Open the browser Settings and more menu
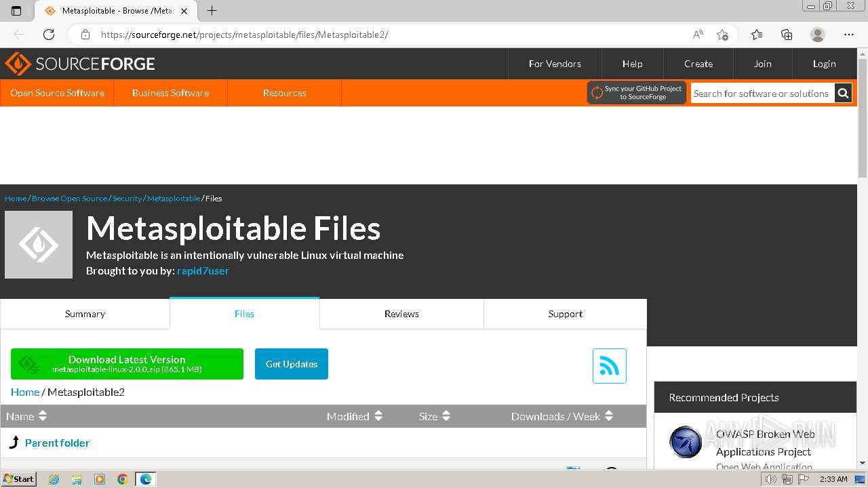Screen dimensions: 868x488 pos(849,35)
